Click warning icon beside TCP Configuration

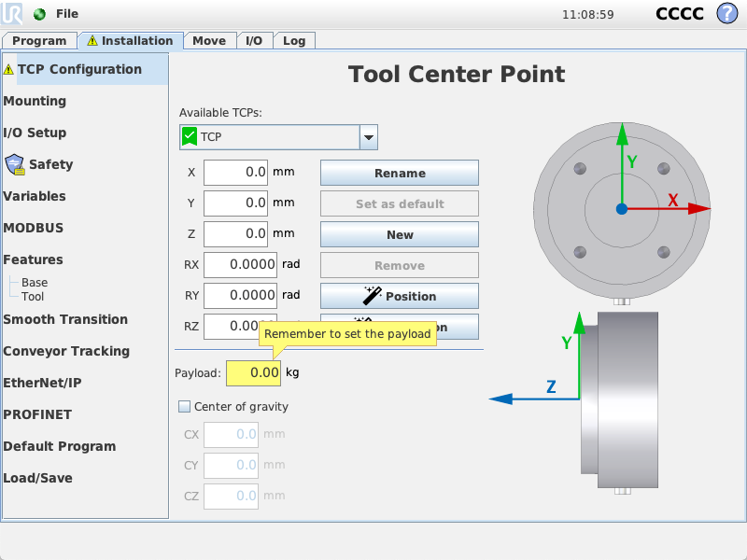8,70
